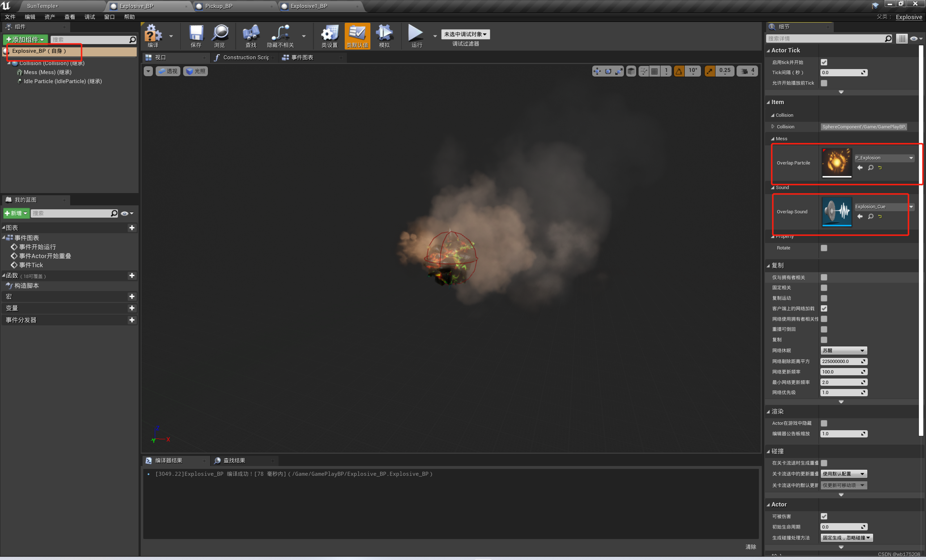Click 添加组件 green button
The image size is (926, 560).
click(25, 39)
